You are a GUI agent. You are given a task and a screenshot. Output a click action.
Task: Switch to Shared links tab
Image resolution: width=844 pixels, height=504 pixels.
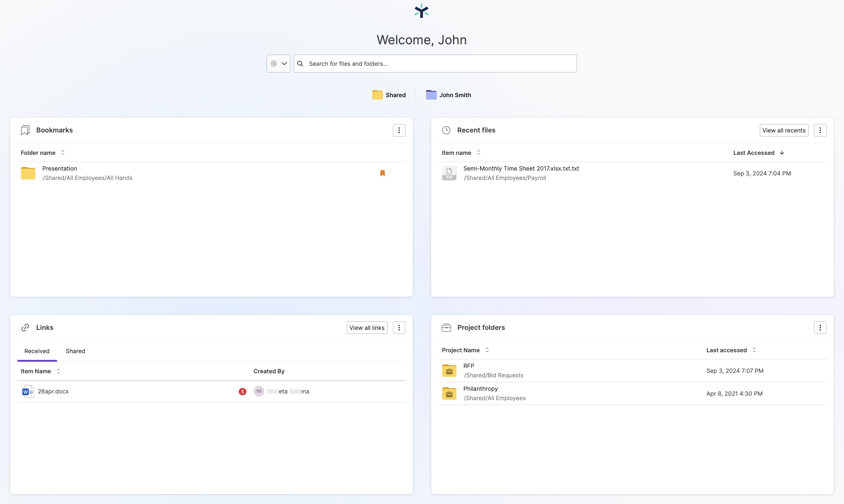pyautogui.click(x=75, y=351)
